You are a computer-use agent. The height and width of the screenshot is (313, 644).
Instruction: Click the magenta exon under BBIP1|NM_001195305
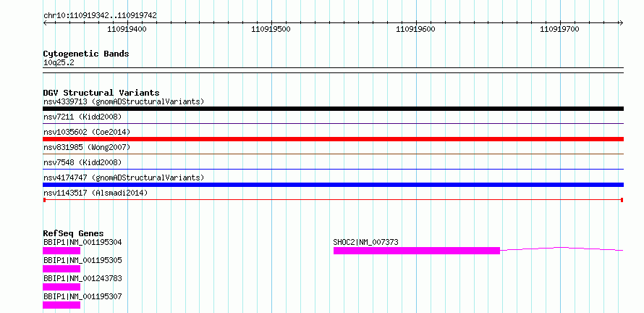point(62,269)
